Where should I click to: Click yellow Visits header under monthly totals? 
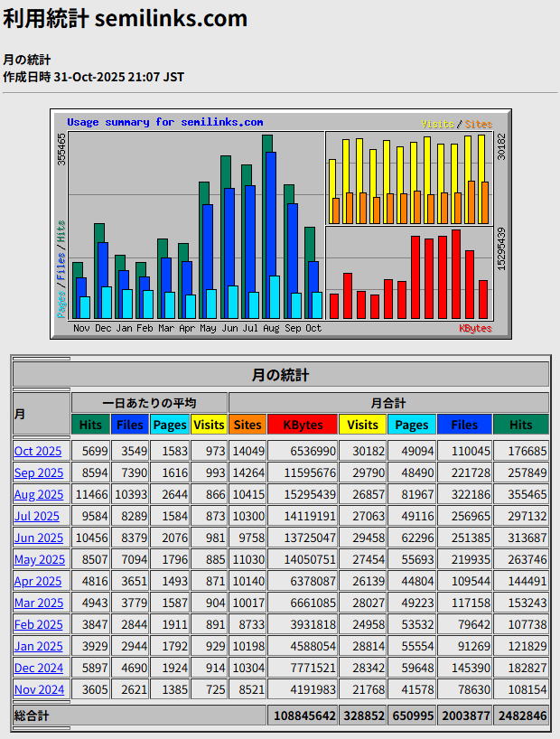[x=363, y=425]
